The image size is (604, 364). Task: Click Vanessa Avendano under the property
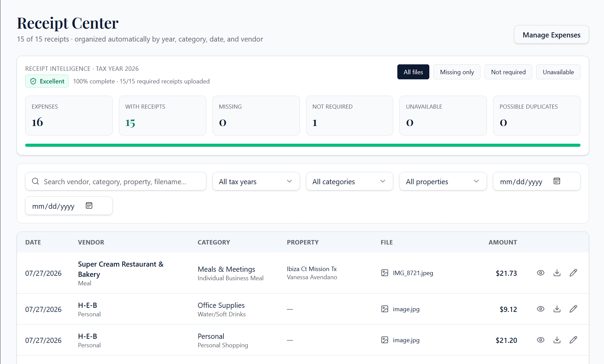[x=312, y=277]
